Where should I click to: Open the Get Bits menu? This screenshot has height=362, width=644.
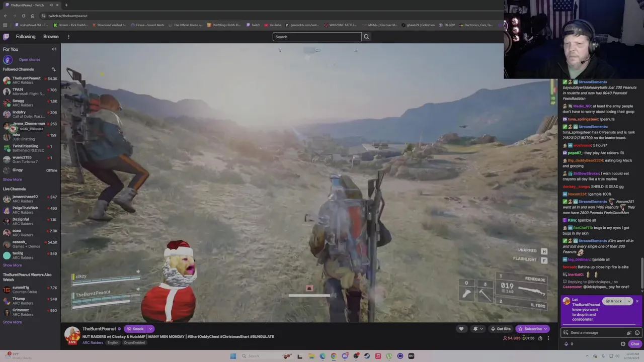[x=501, y=329]
